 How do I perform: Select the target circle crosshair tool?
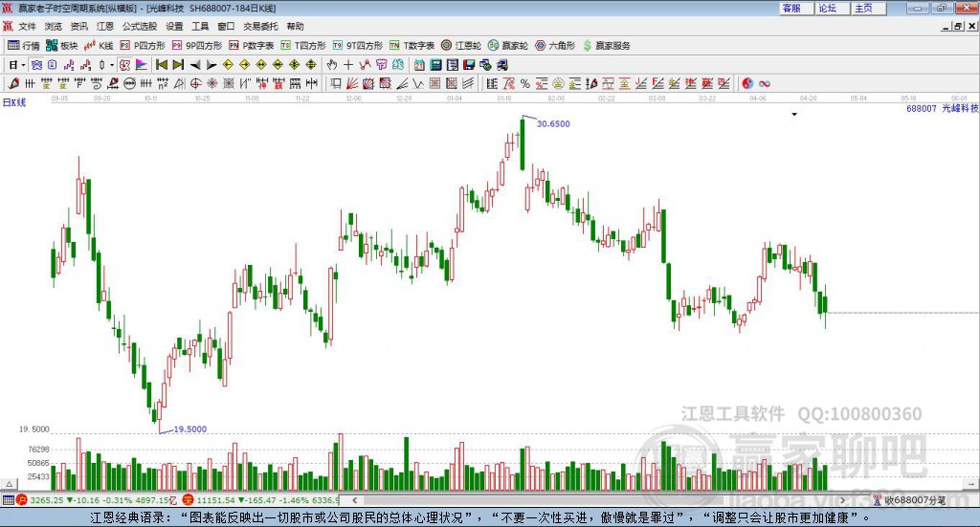point(195,83)
